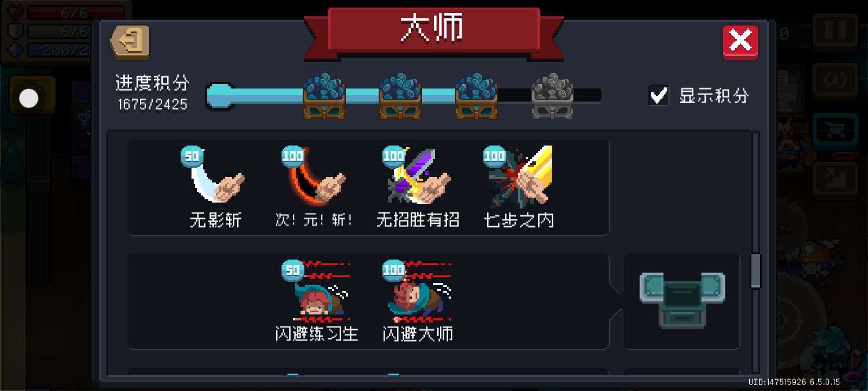Click the third blue gem chest milestone

pyautogui.click(x=476, y=96)
